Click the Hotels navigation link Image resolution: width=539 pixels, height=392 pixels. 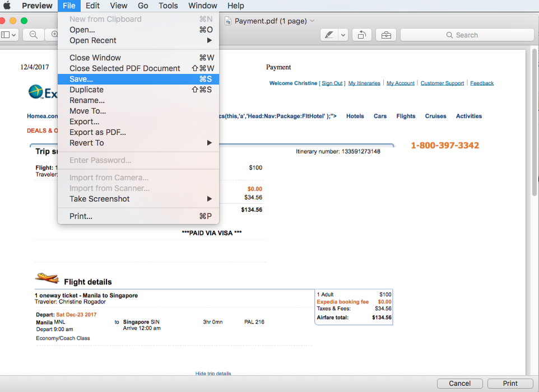(355, 116)
